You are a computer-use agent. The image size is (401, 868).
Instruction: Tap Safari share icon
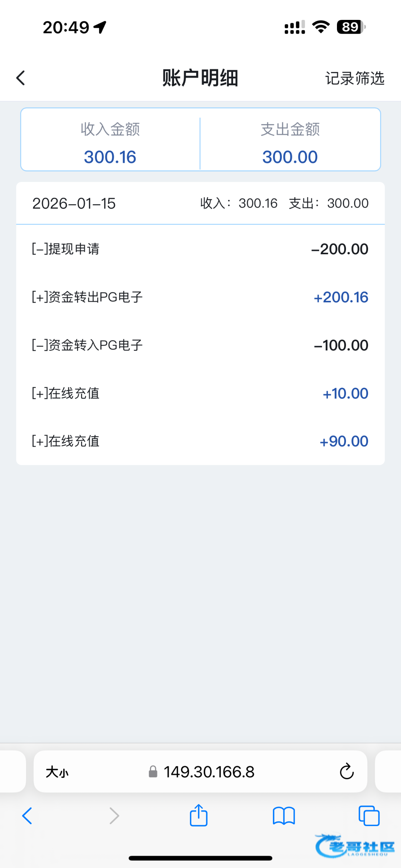199,816
